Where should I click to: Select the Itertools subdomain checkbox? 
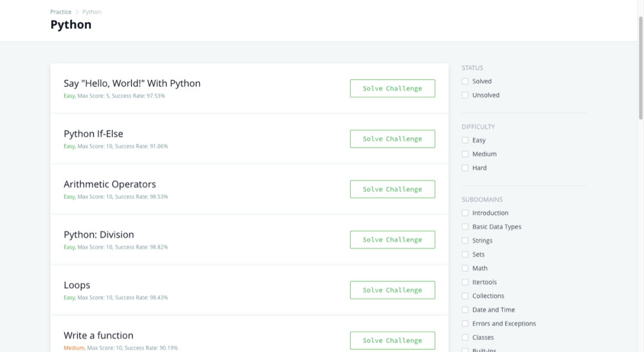pos(465,282)
